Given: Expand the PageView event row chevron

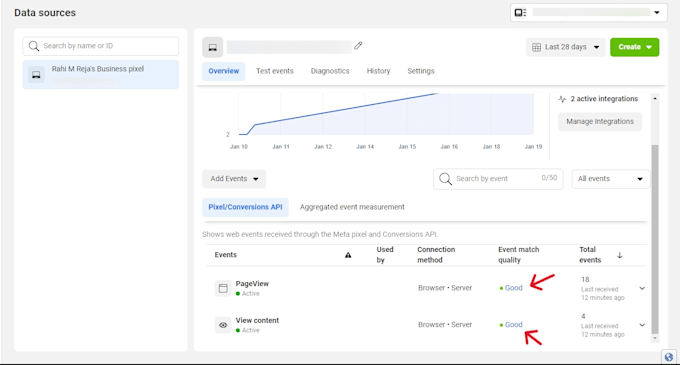Looking at the screenshot, I should [642, 288].
